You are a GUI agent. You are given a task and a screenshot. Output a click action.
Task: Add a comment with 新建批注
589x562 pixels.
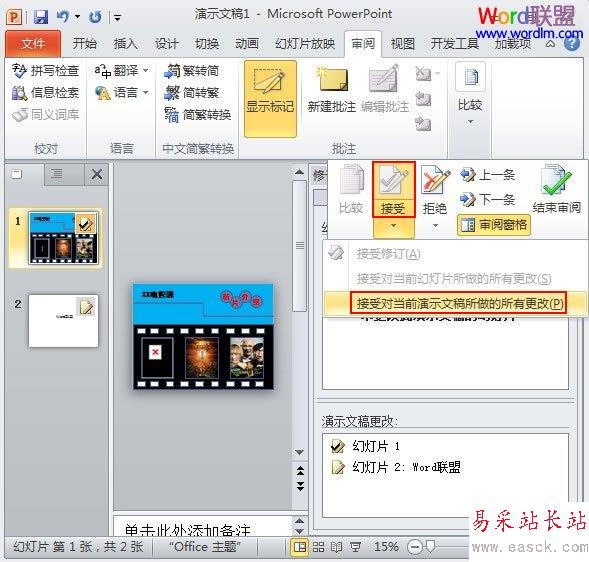point(332,89)
